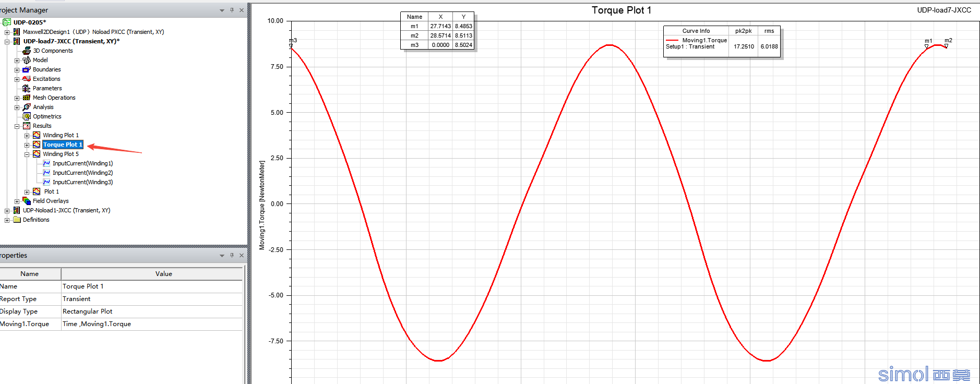Expand the Plot 1 node
This screenshot has height=384, width=980.
[x=27, y=192]
